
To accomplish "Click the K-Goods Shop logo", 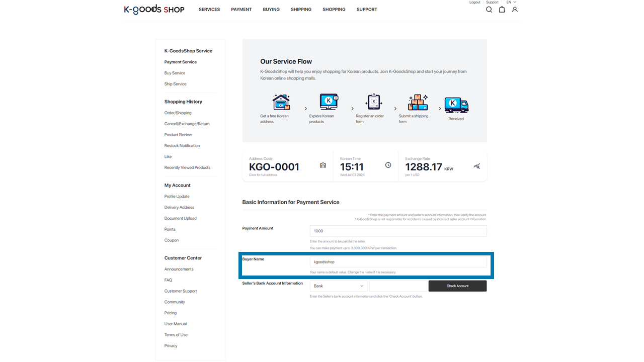I will (x=154, y=10).
